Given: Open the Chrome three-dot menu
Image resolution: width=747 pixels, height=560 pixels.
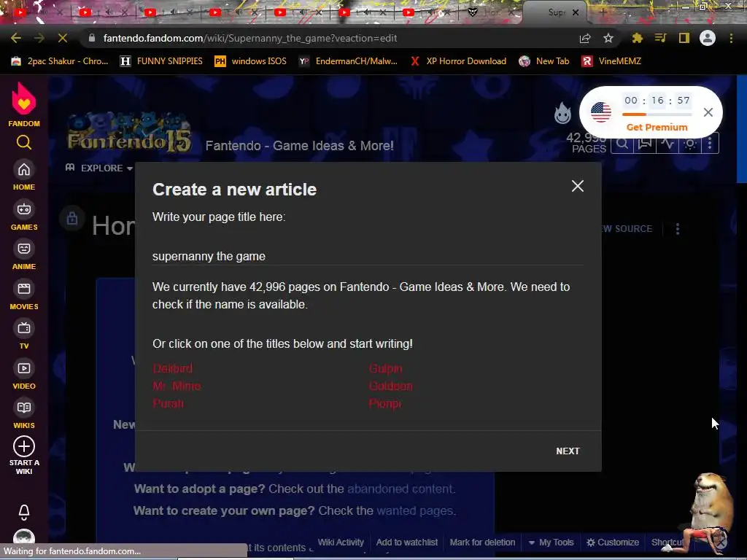Looking at the screenshot, I should coord(731,38).
